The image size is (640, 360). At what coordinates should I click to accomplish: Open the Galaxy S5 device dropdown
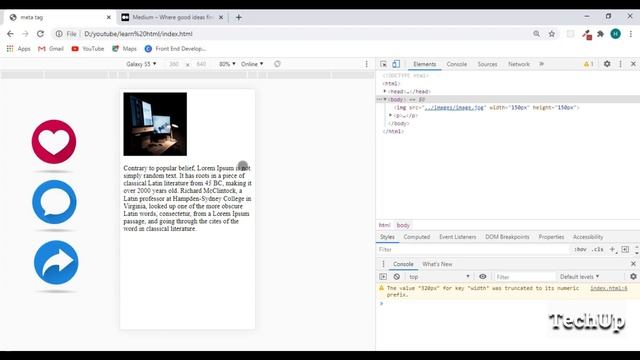141,64
